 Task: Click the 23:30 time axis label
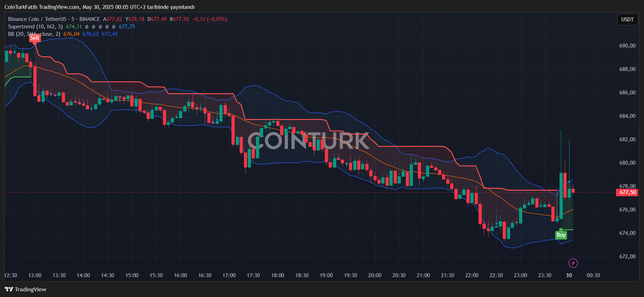545,275
